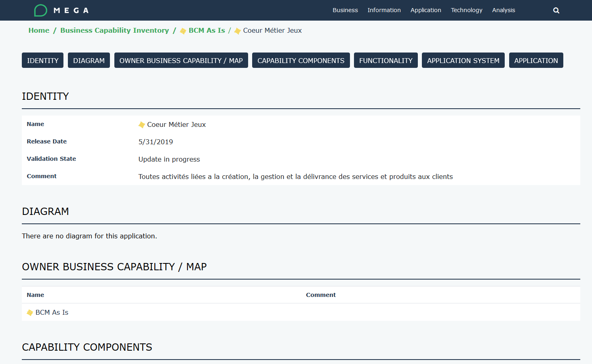Screen dimensions: 592x364
Task: Click the MEGA logo icon
Action: 40,10
